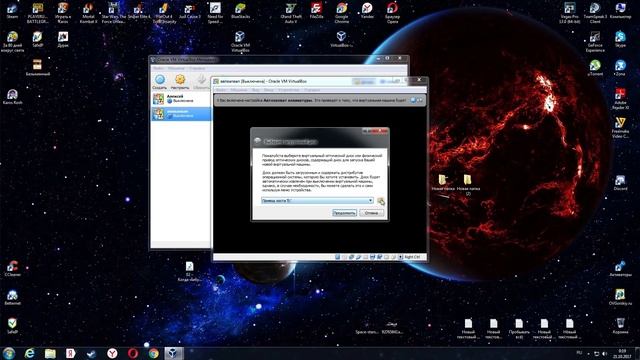Open Yandex desktop shortcut
The image size is (640, 360).
coord(367,10)
